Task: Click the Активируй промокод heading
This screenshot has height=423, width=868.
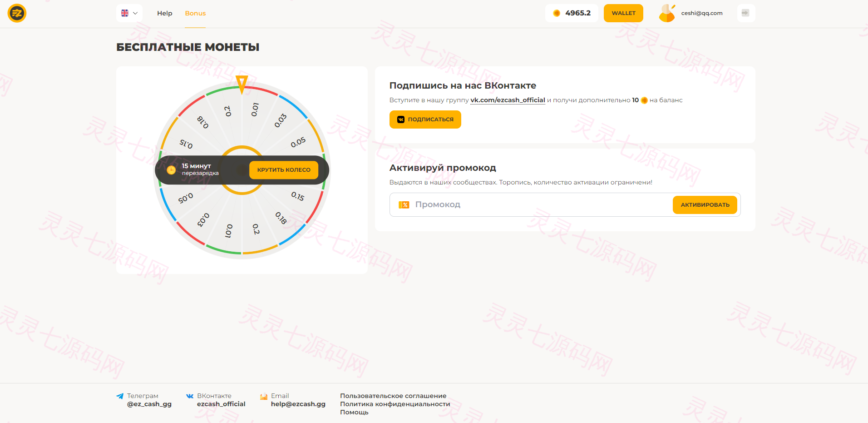Action: coord(443,168)
